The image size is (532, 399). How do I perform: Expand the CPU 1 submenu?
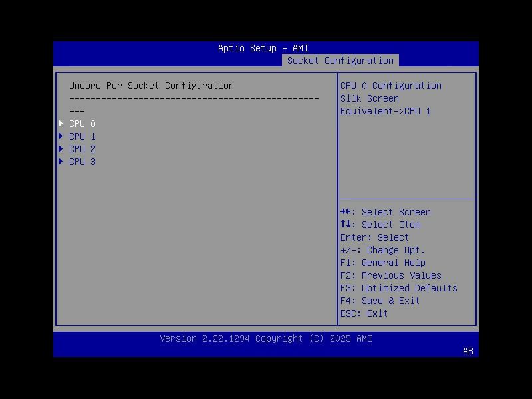[x=82, y=136]
